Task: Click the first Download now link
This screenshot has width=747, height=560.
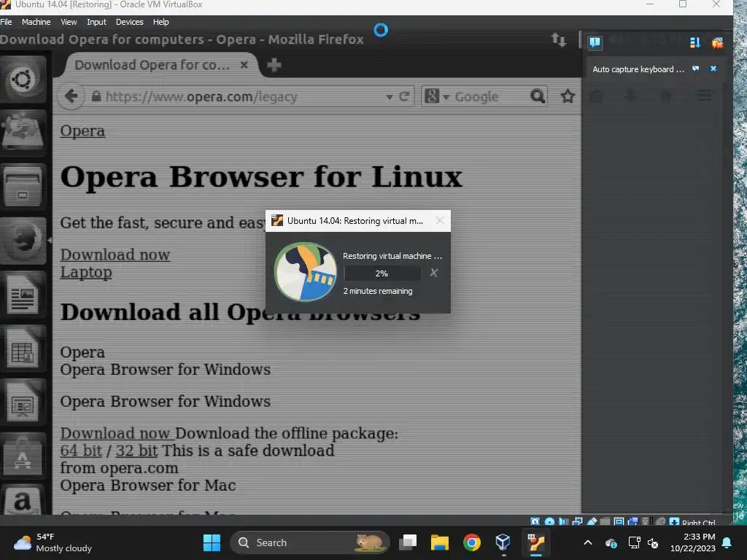Action: 115,254
